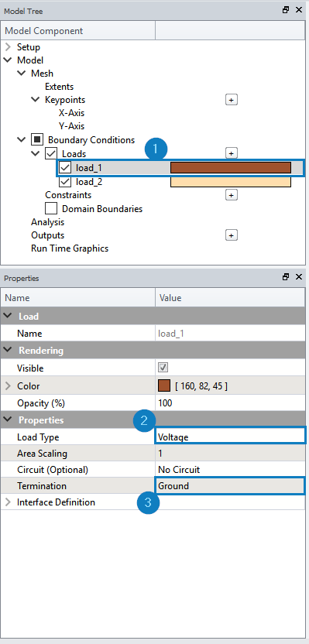
Task: Open the Load Type Voltage dropdown
Action: point(230,437)
